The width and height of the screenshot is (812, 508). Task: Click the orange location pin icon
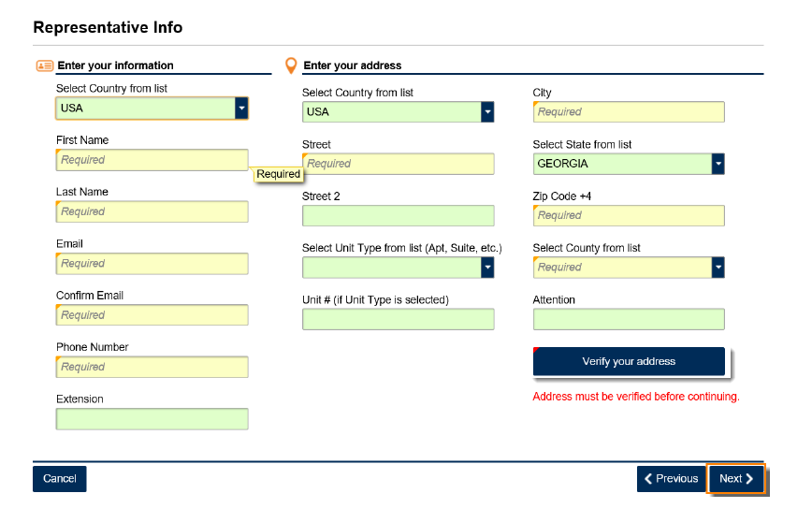click(x=291, y=65)
